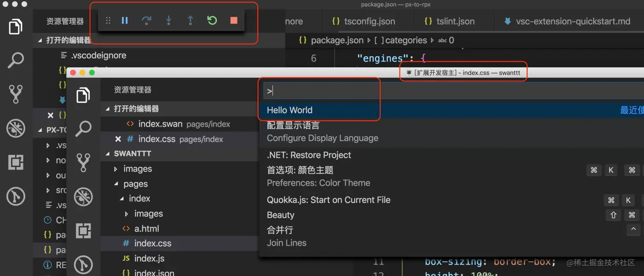The height and width of the screenshot is (276, 644).
Task: Click the Step Over debug button
Action: 147,20
